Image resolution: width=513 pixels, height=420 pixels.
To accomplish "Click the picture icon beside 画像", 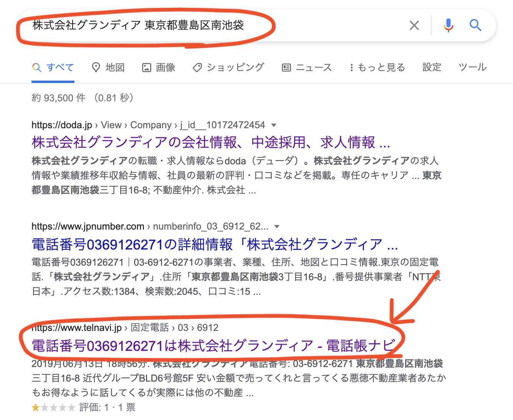I will click(146, 68).
